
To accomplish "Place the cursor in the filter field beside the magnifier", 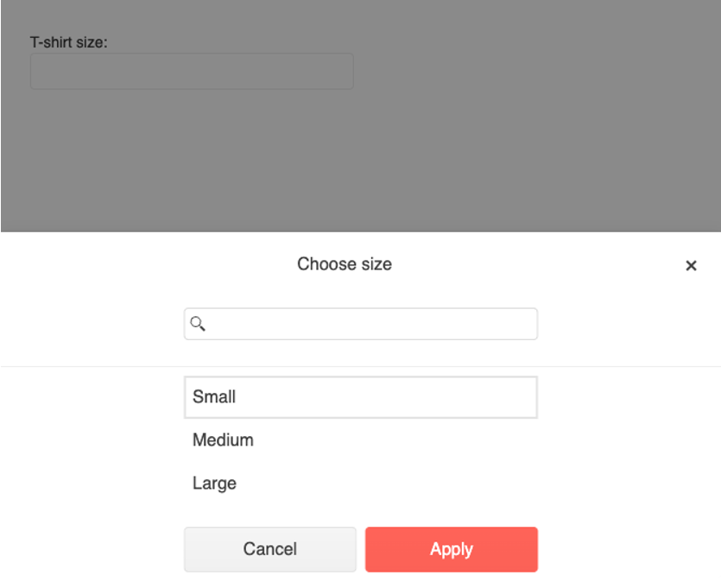I will [361, 324].
